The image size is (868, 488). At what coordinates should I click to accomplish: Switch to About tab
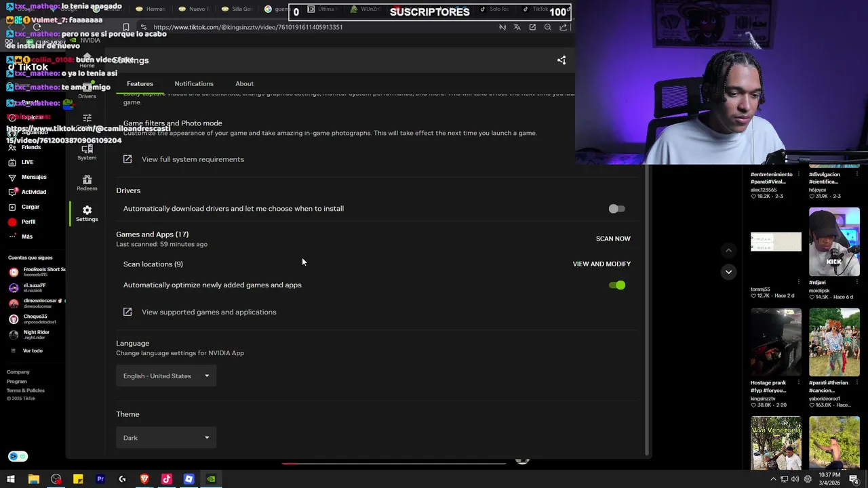pos(244,84)
